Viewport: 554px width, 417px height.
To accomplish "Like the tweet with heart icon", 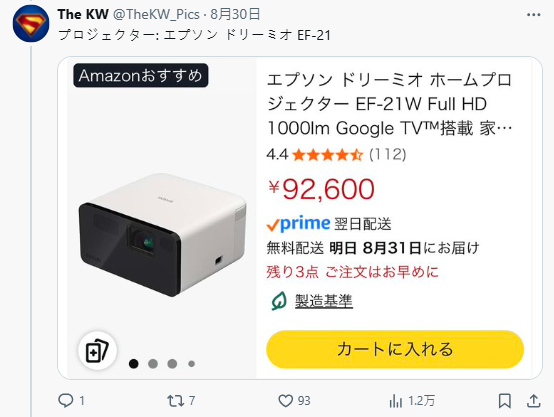I will click(x=285, y=401).
